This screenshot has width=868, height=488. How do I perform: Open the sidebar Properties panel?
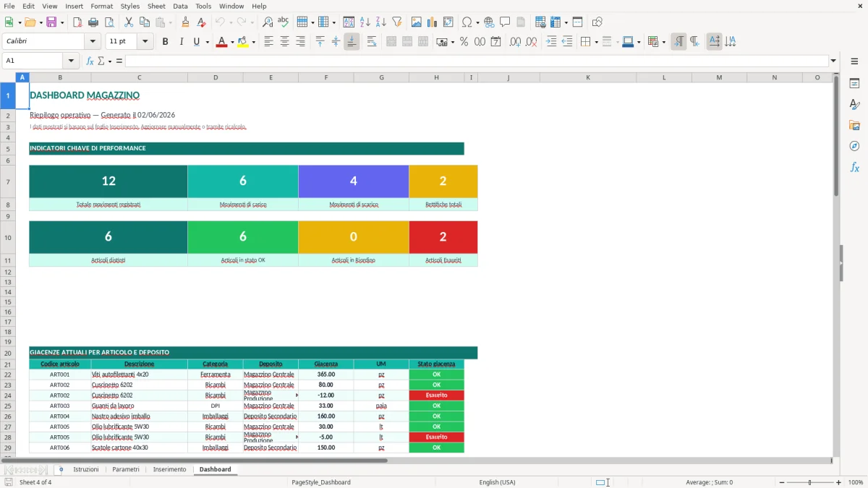coord(854,84)
